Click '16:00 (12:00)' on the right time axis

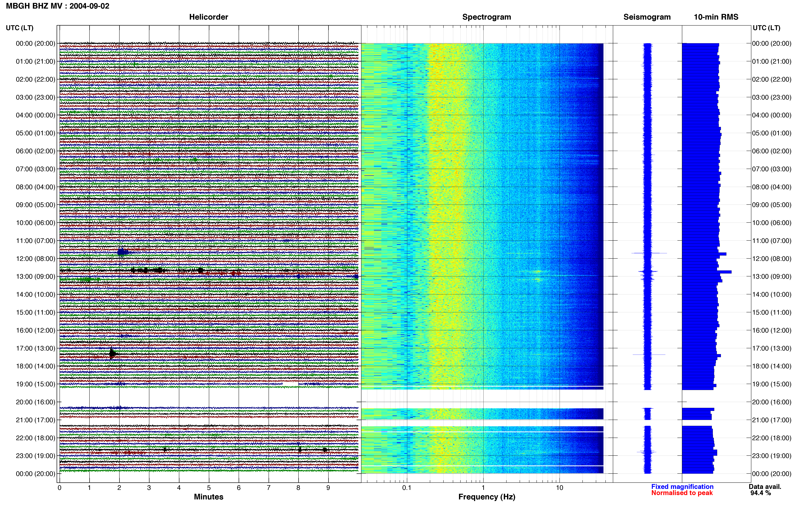pyautogui.click(x=772, y=330)
